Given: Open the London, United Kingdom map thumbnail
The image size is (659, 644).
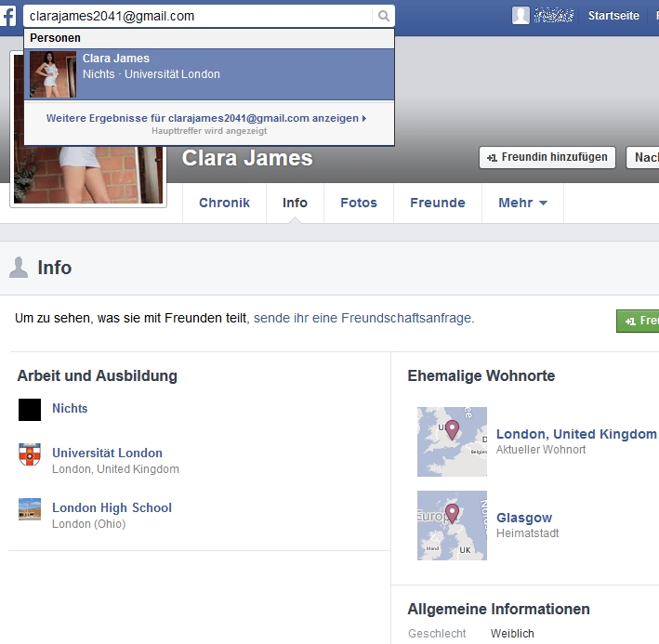Looking at the screenshot, I should coord(452,441).
